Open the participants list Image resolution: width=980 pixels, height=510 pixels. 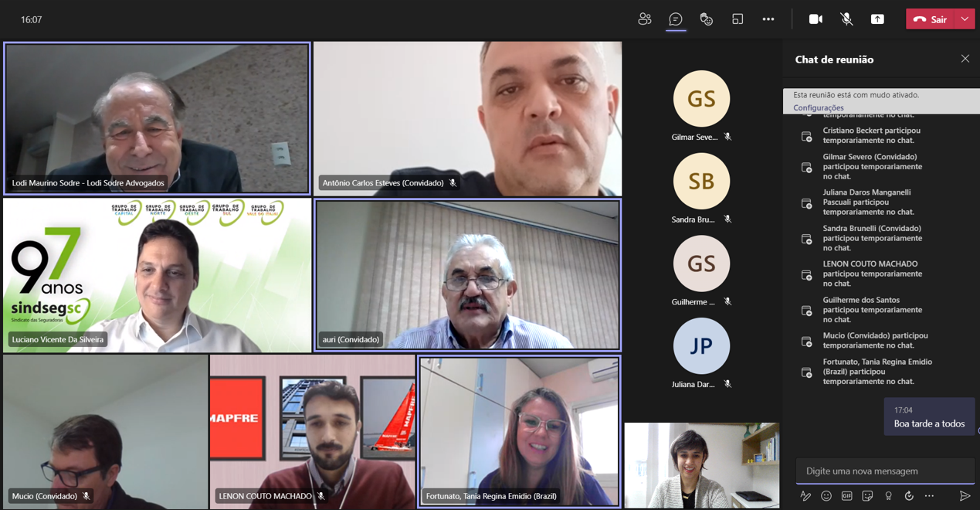pos(644,19)
